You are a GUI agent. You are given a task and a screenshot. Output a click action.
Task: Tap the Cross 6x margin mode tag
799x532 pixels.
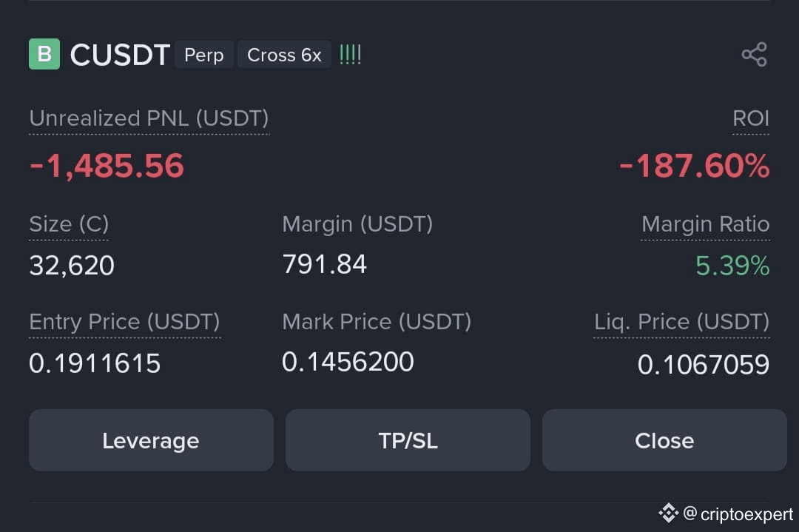tap(284, 55)
